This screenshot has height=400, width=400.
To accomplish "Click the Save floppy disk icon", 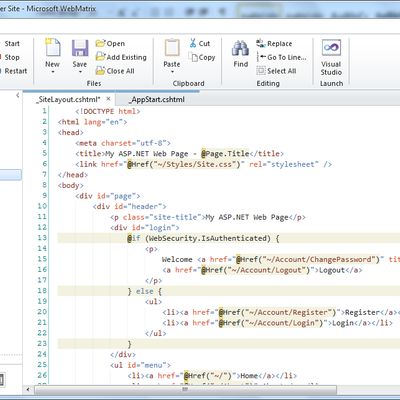I will 80,48.
